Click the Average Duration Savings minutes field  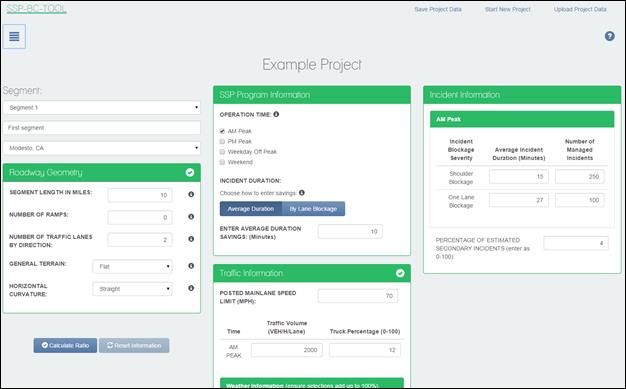click(350, 232)
